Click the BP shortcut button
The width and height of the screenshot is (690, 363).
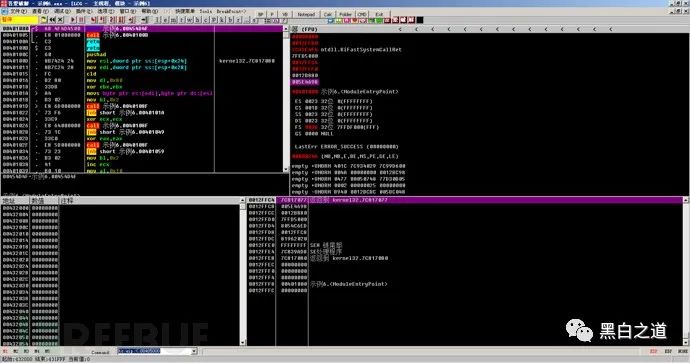(x=261, y=14)
